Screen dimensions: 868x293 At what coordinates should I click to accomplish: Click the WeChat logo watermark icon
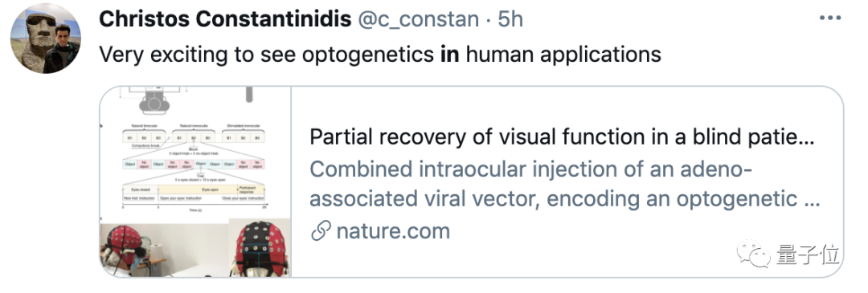[x=755, y=253]
